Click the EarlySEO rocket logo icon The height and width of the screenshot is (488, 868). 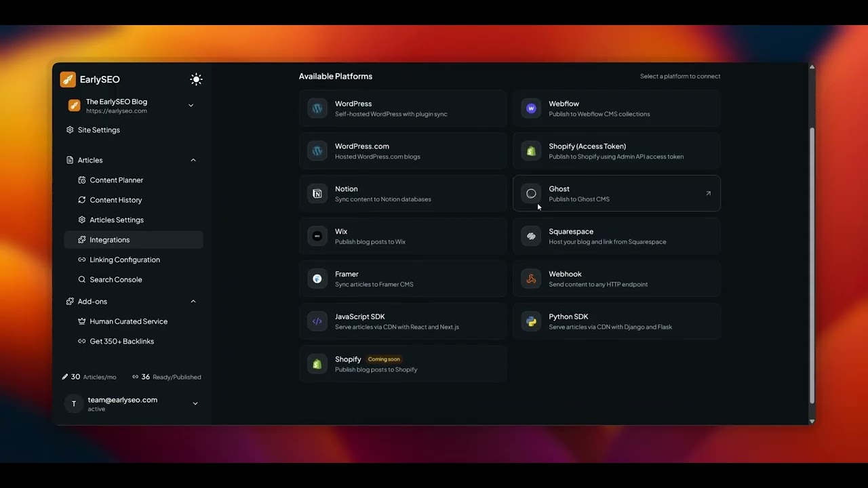(68, 79)
